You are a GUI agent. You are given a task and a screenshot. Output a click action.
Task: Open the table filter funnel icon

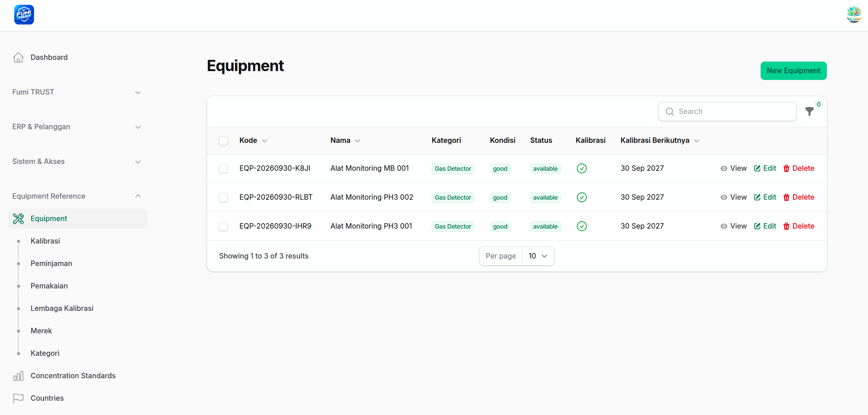tap(809, 112)
